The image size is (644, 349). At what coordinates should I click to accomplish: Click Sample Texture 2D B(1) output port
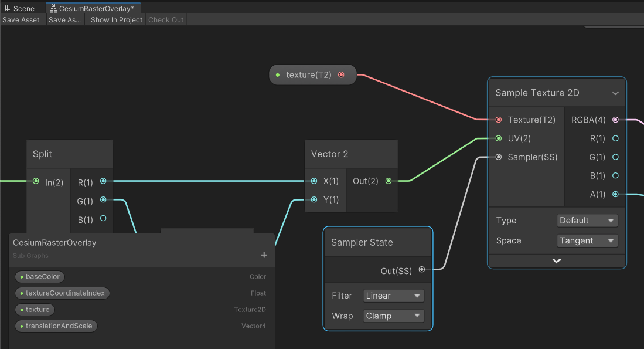tap(616, 175)
